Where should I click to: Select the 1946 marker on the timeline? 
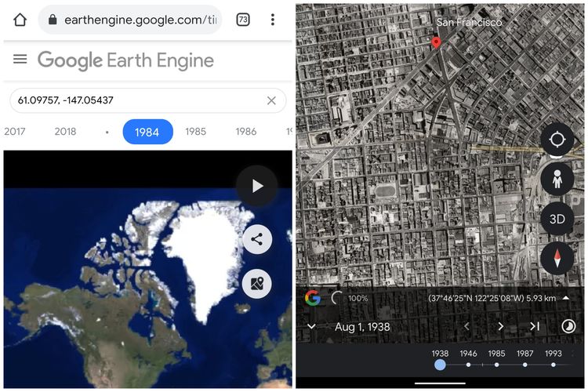click(x=468, y=359)
